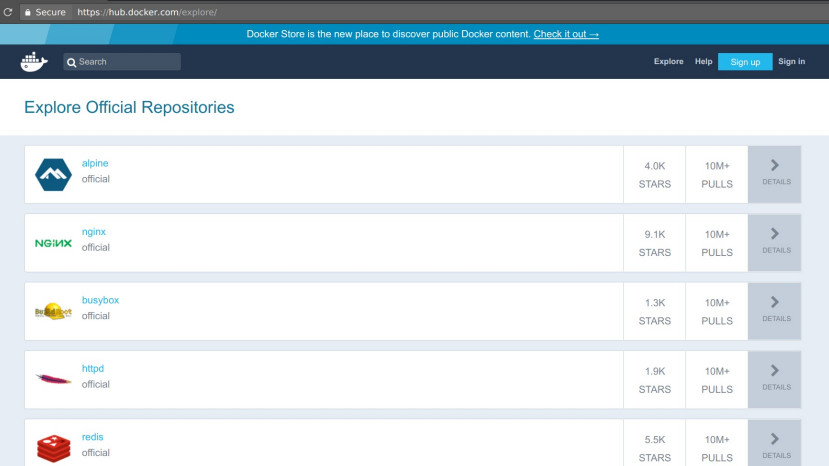829x466 pixels.
Task: Click the browser address bar URL
Action: click(147, 12)
